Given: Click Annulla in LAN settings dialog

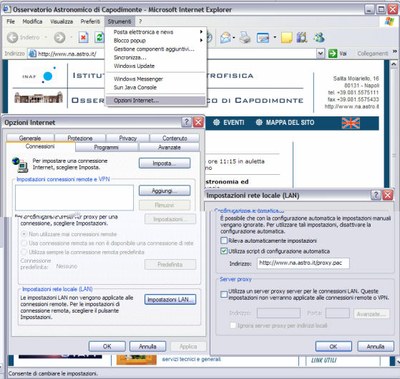Looking at the screenshot, I should click(x=375, y=346).
